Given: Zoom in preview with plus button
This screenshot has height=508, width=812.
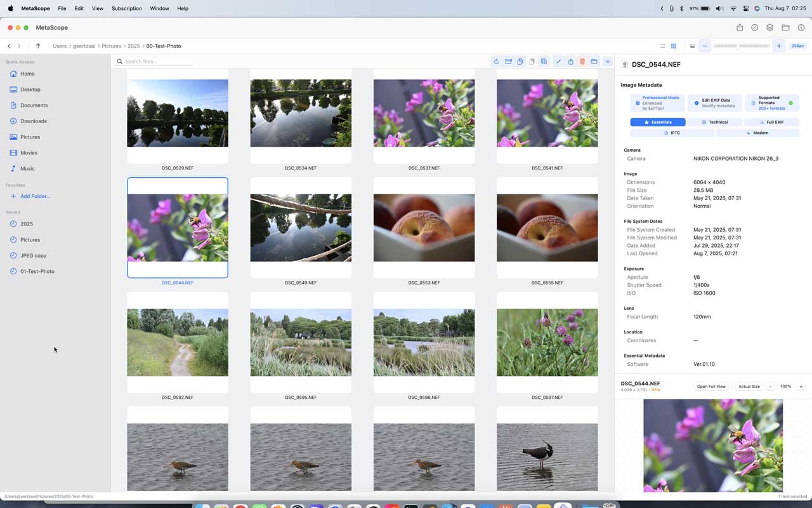Looking at the screenshot, I should click(801, 386).
